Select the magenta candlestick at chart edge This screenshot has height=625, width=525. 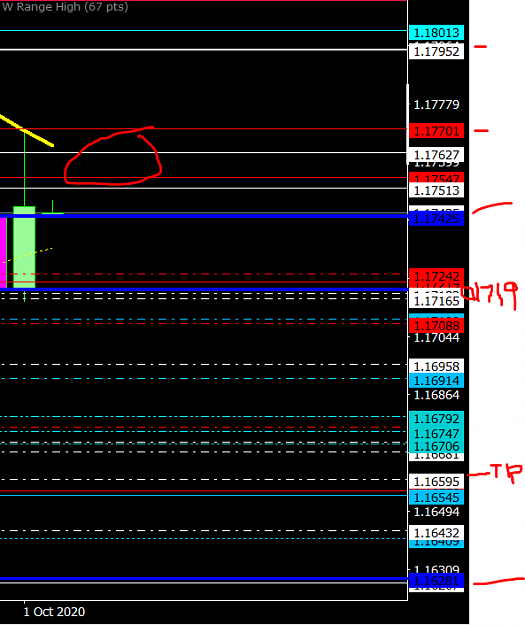coord(3,253)
